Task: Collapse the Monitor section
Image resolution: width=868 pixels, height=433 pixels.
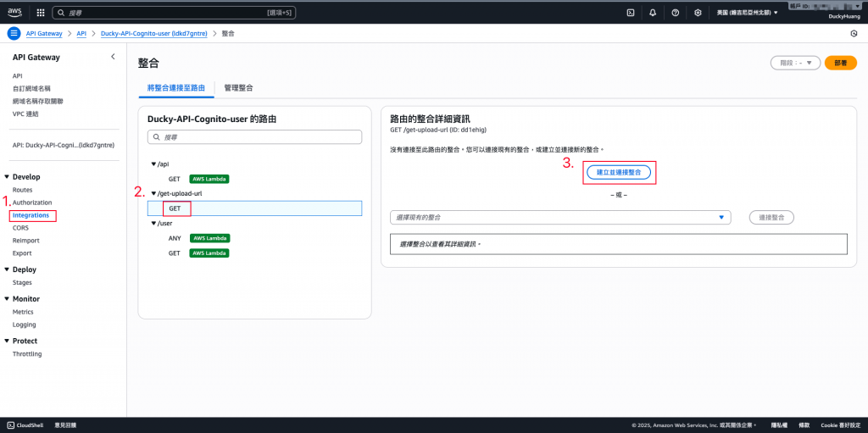Action: point(7,299)
